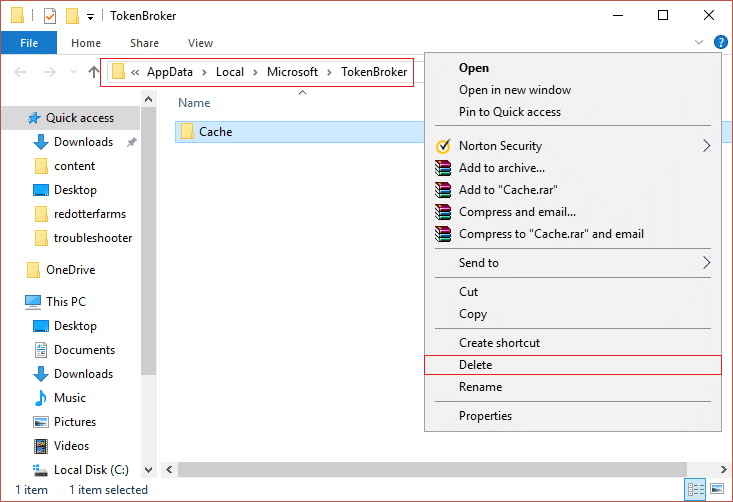Choose Open in new window

click(573, 90)
